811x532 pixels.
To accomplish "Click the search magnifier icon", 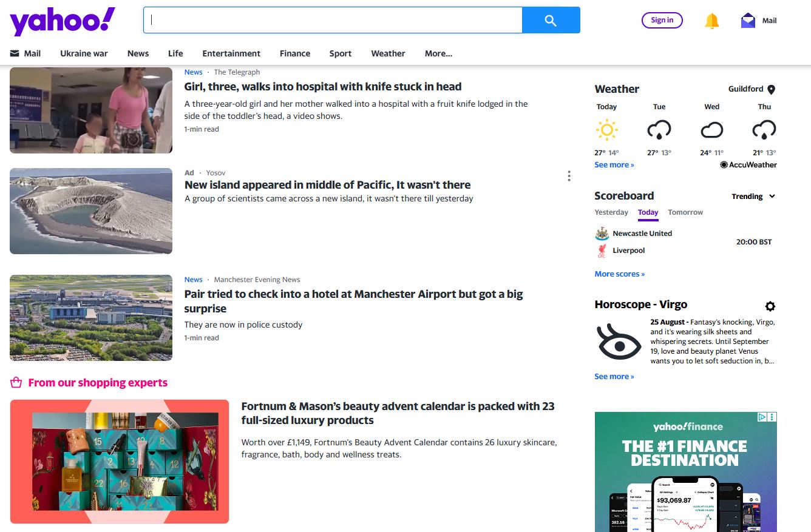I will (x=550, y=19).
